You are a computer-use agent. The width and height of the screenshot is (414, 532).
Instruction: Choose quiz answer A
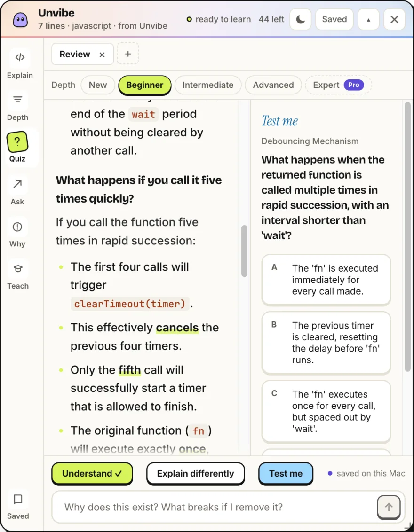pos(326,280)
